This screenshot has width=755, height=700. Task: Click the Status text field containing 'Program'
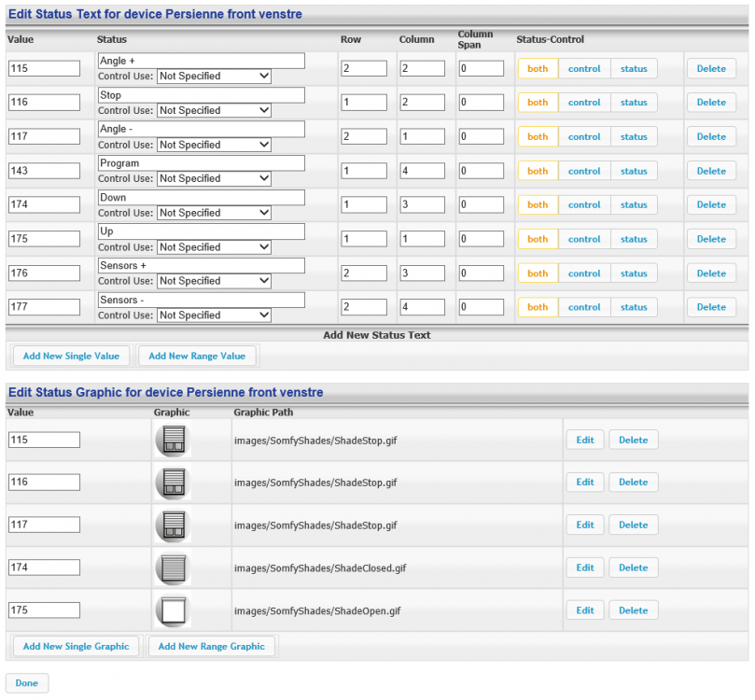(x=201, y=163)
